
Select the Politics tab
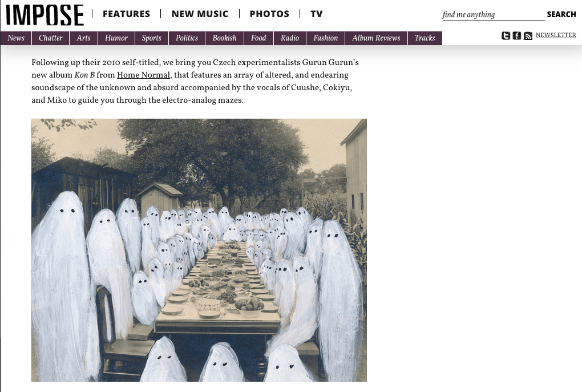pyautogui.click(x=187, y=38)
